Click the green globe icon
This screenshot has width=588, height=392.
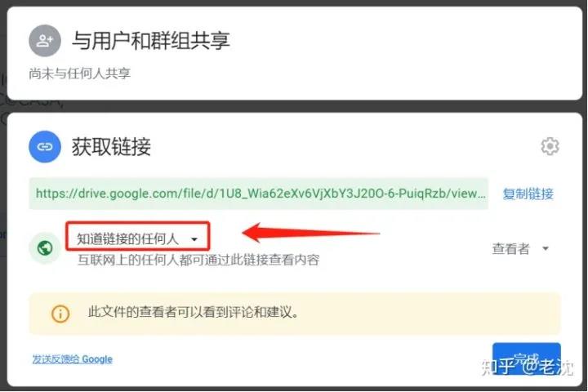pos(45,247)
